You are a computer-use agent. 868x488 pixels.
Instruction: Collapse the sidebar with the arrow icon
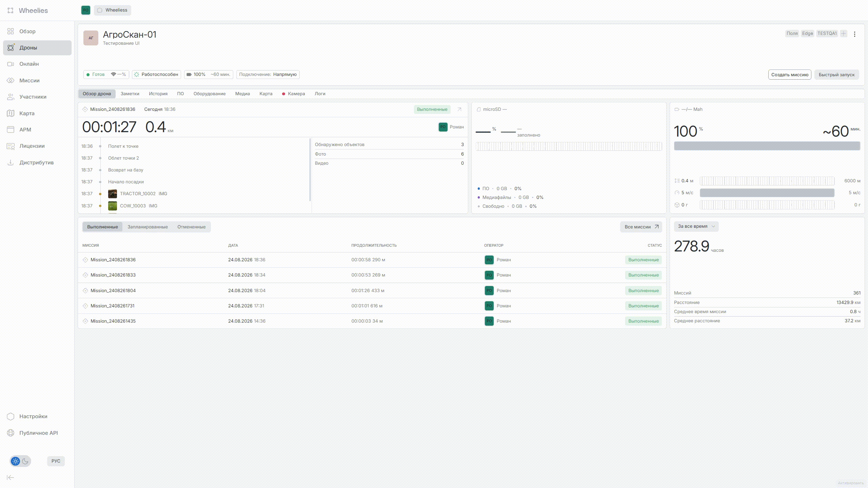[x=11, y=477]
